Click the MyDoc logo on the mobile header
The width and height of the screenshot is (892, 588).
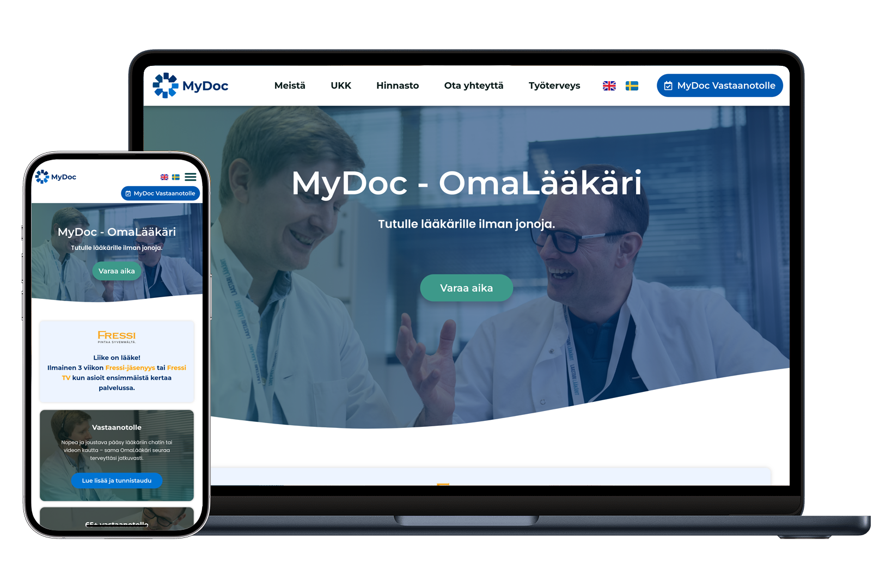pos(56,177)
